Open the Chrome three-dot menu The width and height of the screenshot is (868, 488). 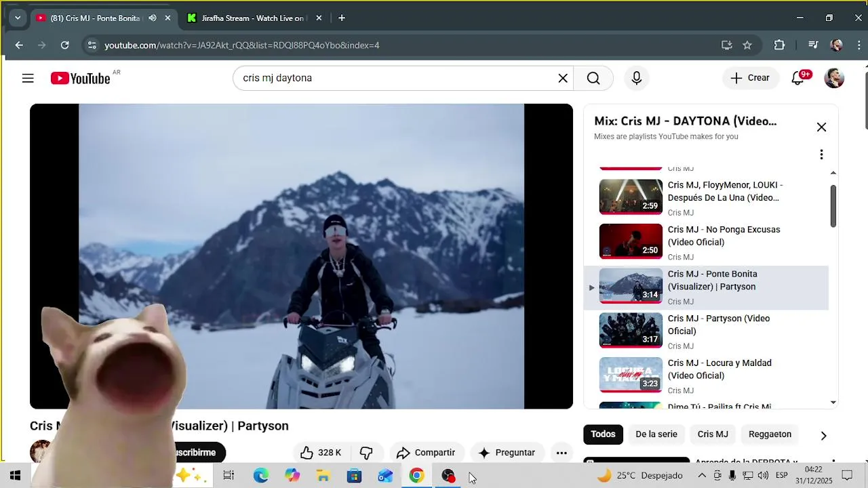[x=859, y=45]
